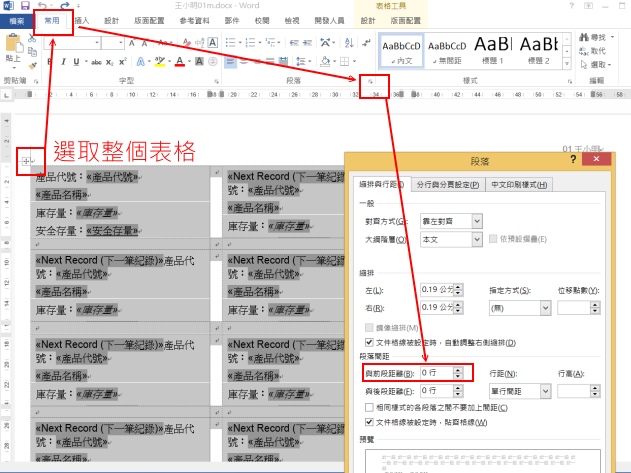This screenshot has width=631, height=473.
Task: Open the font dialog launcher
Action: [x=216, y=81]
